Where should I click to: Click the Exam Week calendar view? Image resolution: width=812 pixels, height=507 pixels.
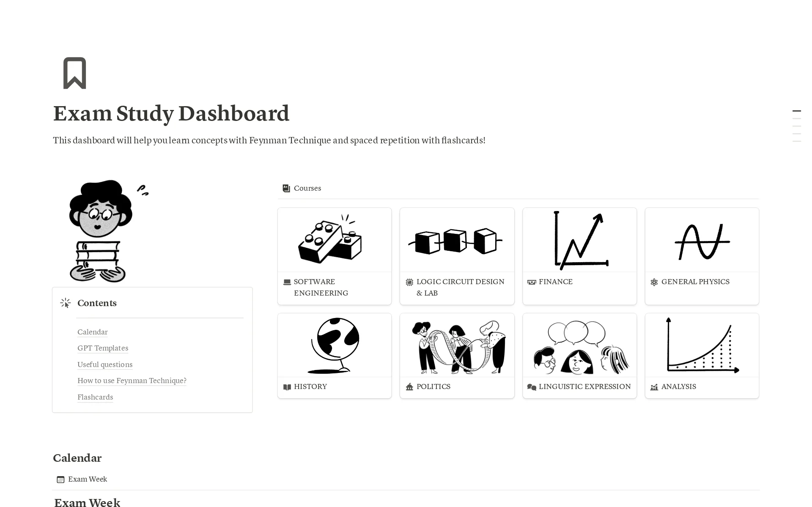tap(87, 479)
